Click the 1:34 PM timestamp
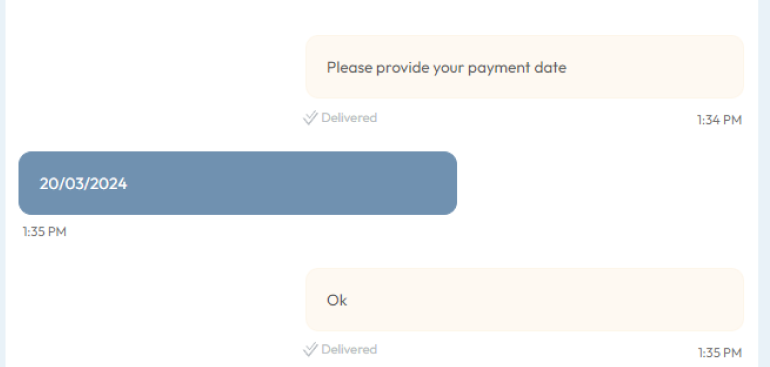This screenshot has width=770, height=367. click(x=719, y=120)
